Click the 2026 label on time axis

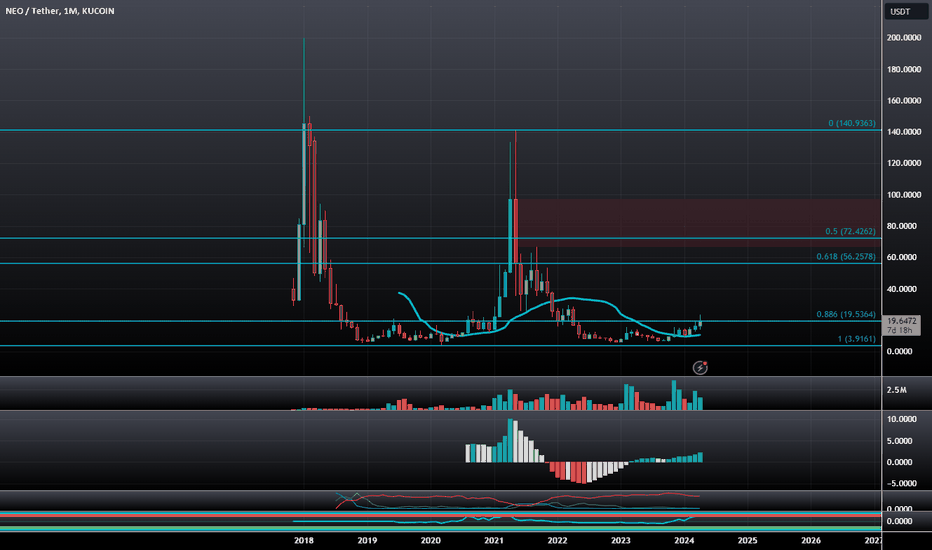click(811, 540)
